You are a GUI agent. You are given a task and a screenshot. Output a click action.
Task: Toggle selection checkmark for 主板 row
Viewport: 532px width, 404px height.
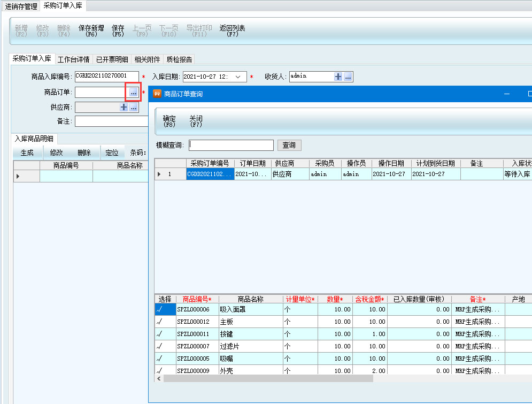[165, 322]
